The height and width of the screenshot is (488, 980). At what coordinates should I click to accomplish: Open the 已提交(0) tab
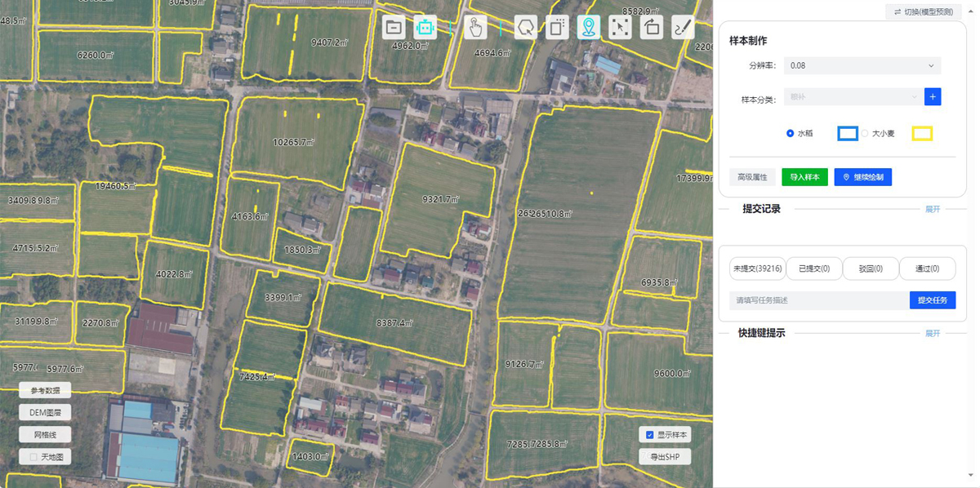tap(813, 268)
